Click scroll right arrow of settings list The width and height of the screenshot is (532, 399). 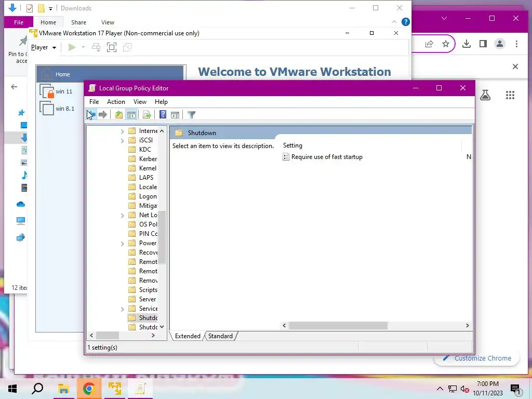[x=467, y=325]
